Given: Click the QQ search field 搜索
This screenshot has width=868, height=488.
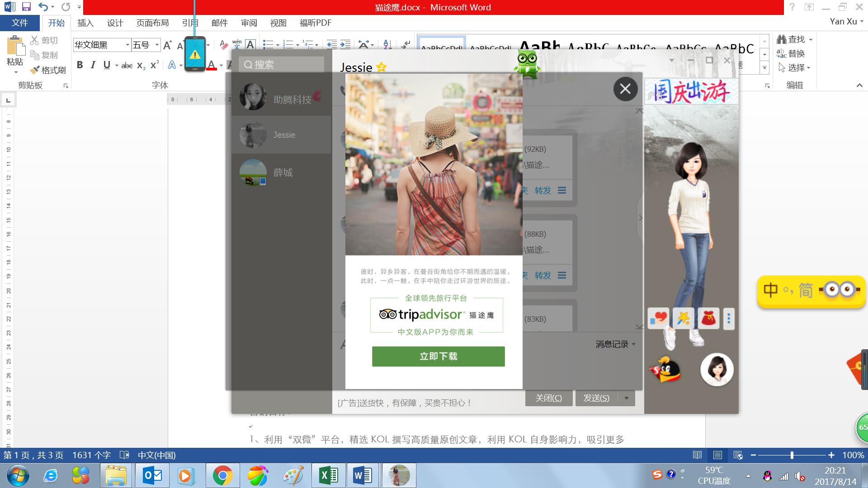Looking at the screenshot, I should coord(281,65).
